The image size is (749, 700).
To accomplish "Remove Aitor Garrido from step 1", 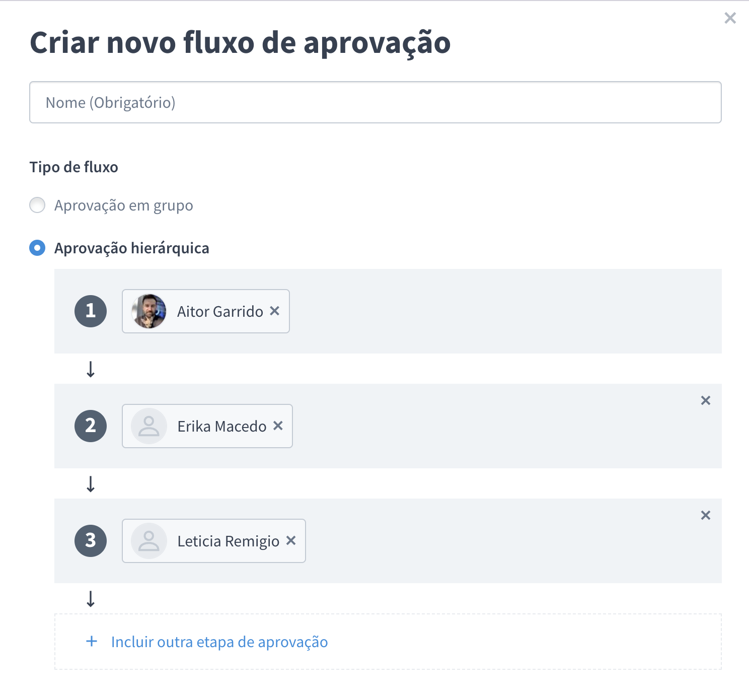I will (275, 311).
